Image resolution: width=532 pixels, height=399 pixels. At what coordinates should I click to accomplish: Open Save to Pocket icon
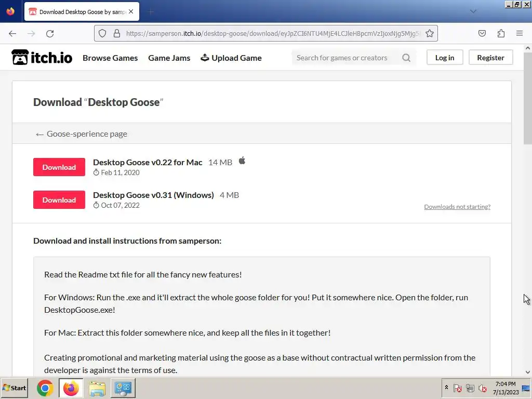click(x=482, y=33)
